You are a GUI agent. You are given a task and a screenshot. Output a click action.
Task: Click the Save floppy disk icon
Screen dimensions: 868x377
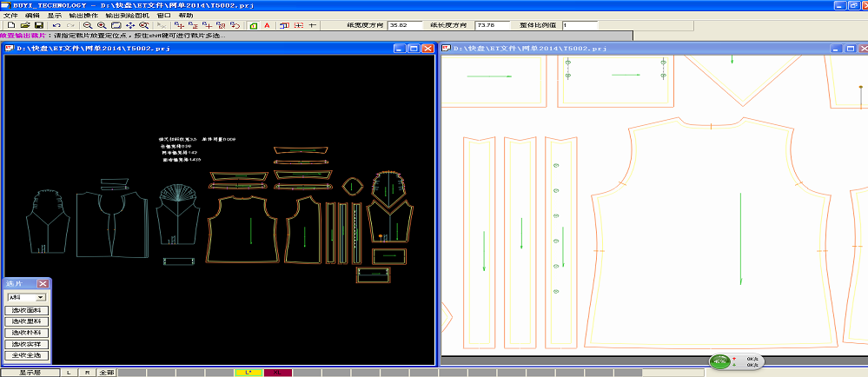(39, 25)
